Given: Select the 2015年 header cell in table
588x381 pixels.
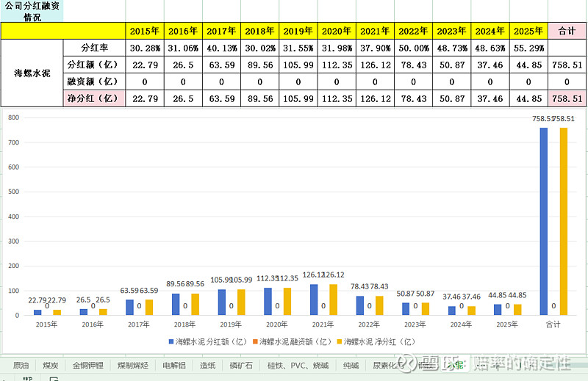Looking at the screenshot, I should click(x=145, y=31).
